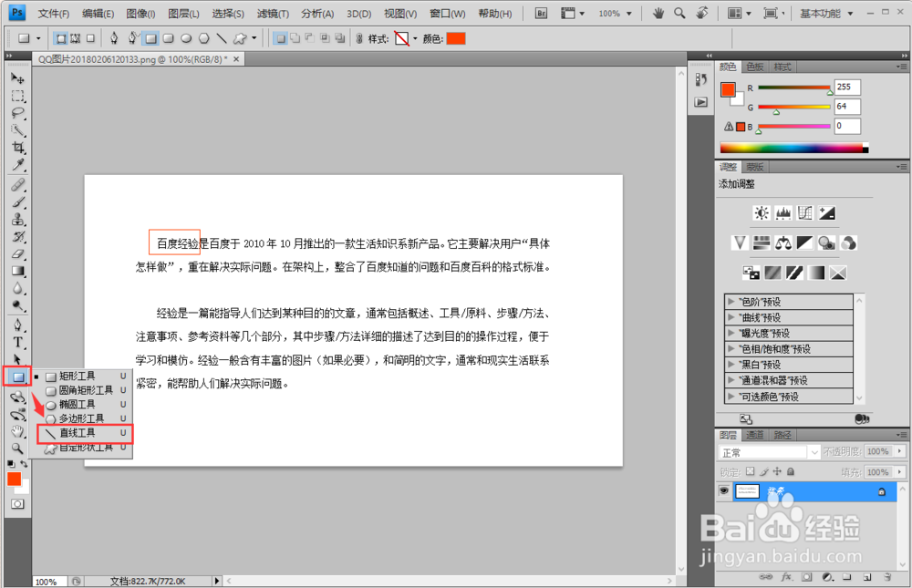Toggle Lock All padlock in Layers panel
This screenshot has width=912, height=588.
click(791, 471)
